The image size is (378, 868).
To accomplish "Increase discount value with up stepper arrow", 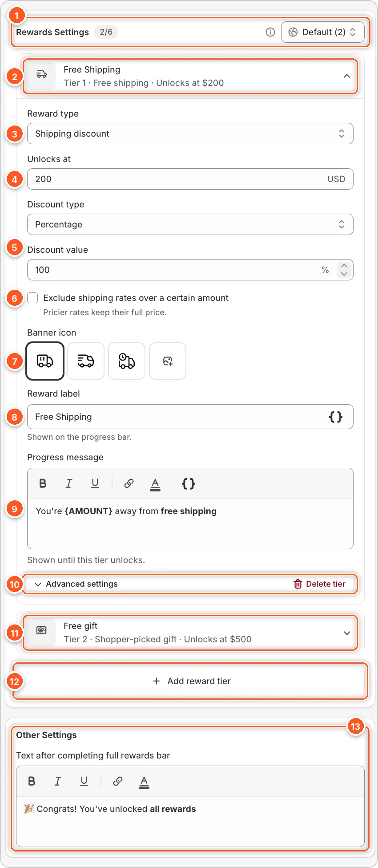I will [x=344, y=265].
